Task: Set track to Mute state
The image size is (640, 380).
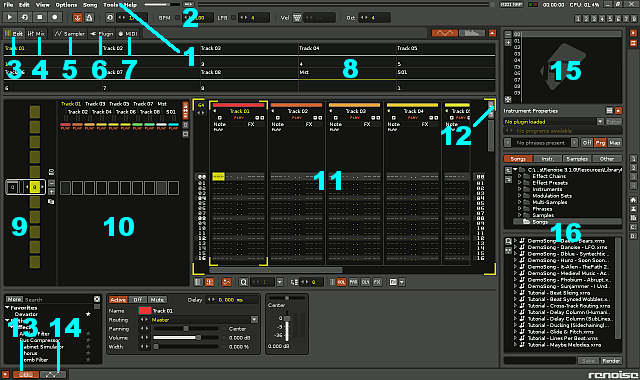Action: pos(157,300)
